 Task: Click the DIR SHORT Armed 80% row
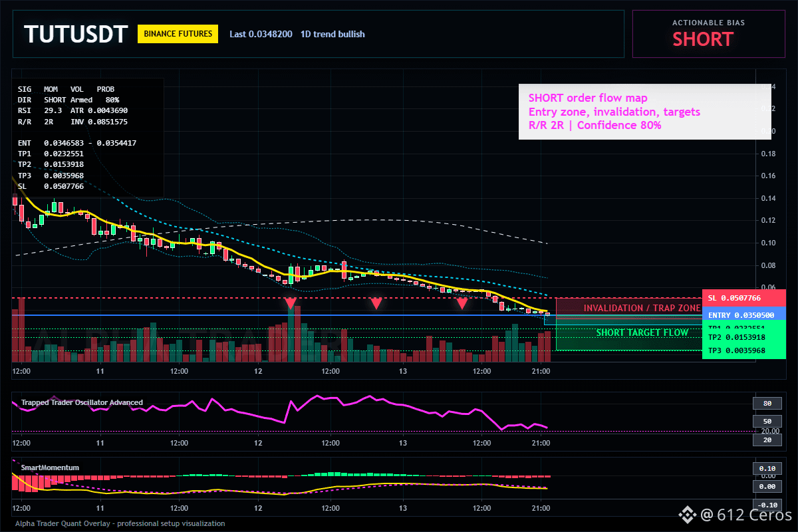point(68,99)
